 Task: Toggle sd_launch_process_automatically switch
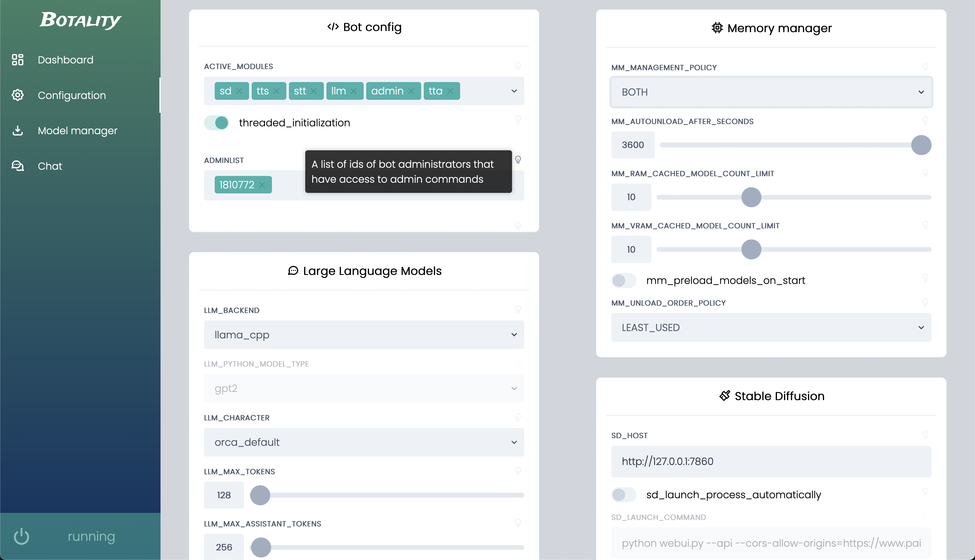point(623,495)
